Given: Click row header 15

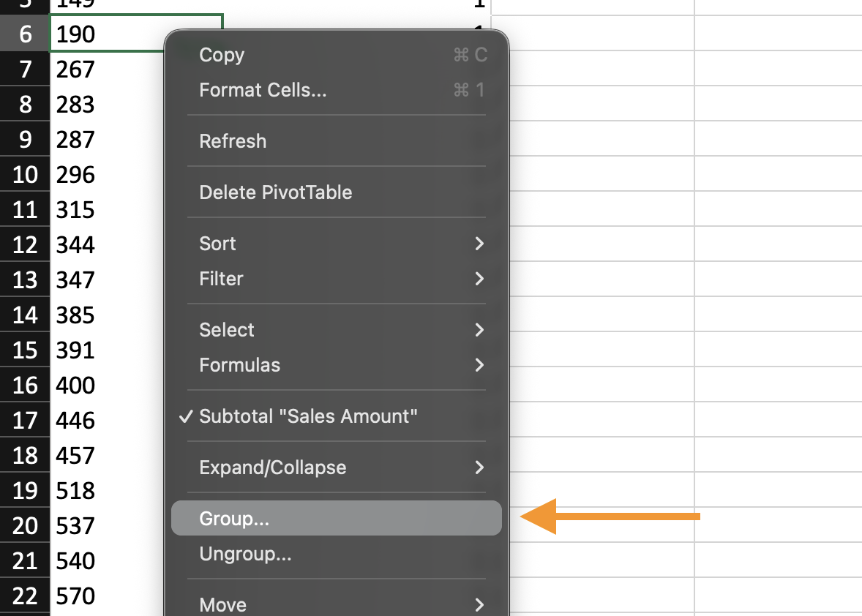Looking at the screenshot, I should pyautogui.click(x=25, y=350).
